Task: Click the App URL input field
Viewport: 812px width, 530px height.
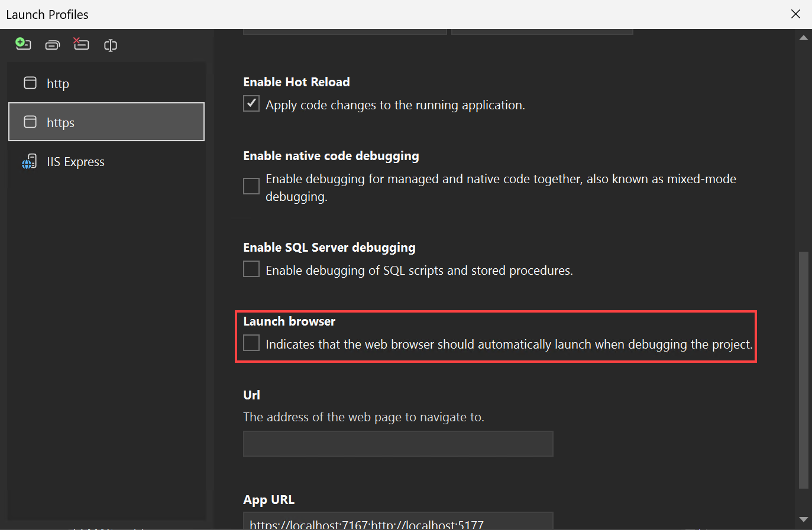Action: point(398,522)
